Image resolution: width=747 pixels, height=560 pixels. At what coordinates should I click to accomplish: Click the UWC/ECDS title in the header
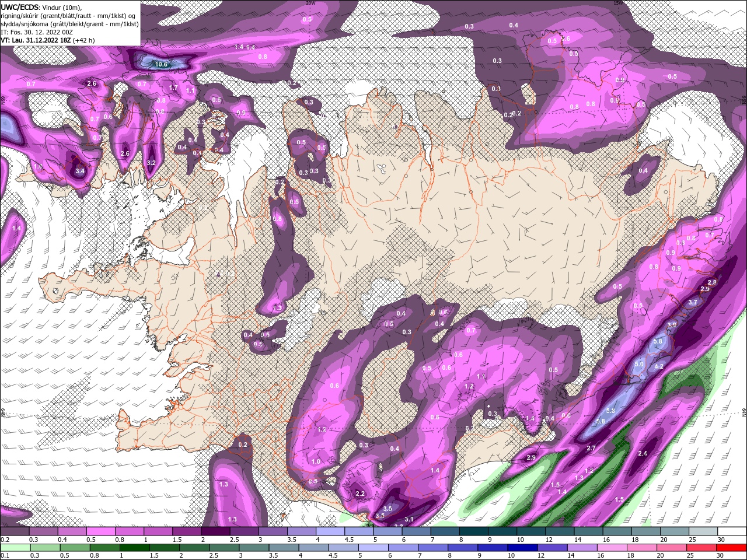20,6
